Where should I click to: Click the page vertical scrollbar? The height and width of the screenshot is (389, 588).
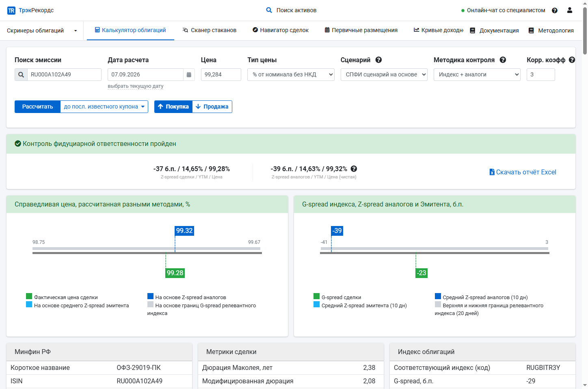585,30
